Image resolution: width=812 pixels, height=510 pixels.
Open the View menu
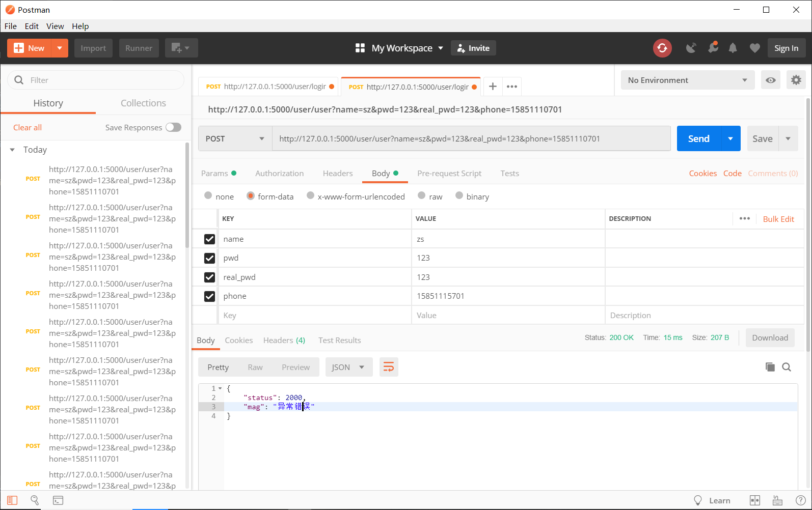tap(55, 26)
